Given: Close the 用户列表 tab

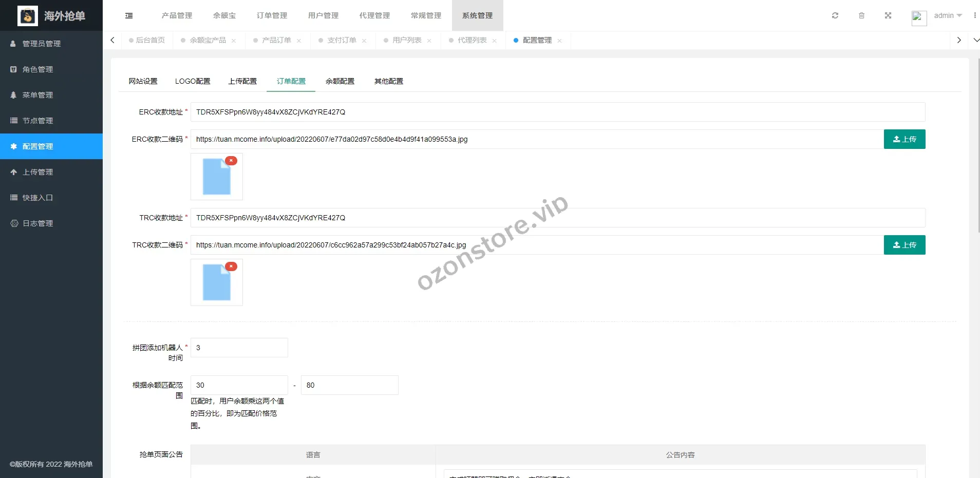Looking at the screenshot, I should [x=429, y=41].
